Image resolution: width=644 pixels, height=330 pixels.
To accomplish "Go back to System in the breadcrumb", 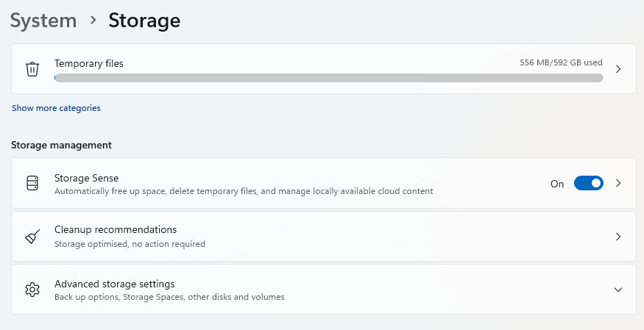I will [43, 21].
